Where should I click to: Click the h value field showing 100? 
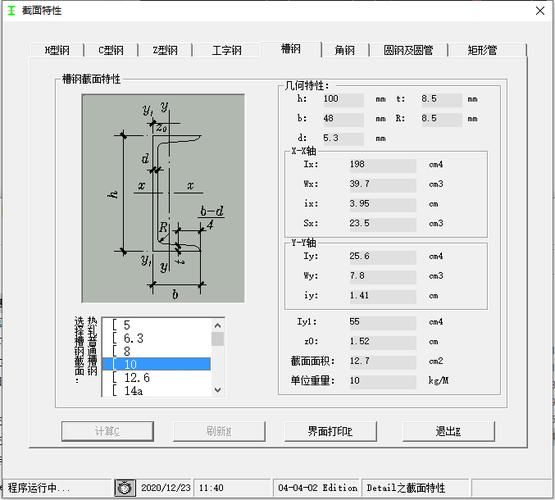tap(343, 99)
